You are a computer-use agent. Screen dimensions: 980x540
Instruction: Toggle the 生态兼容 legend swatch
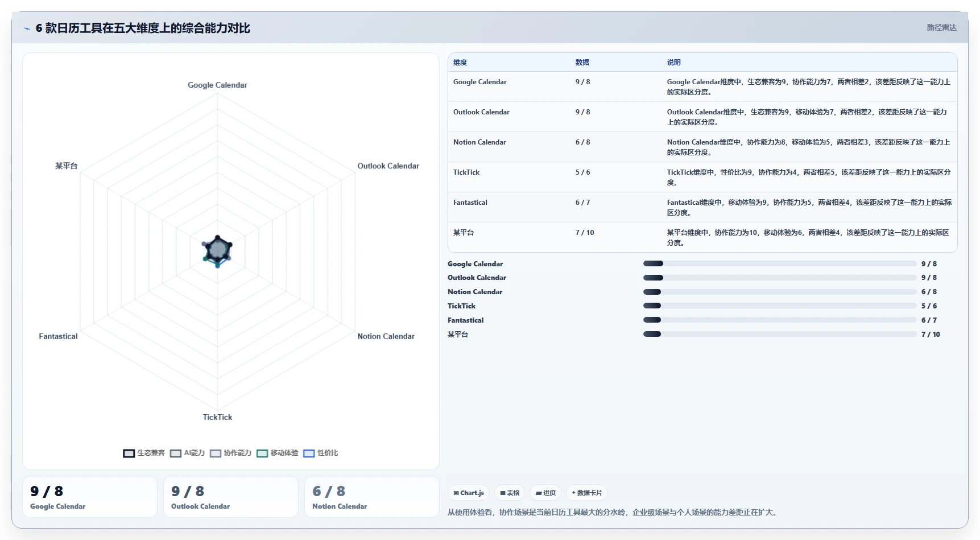pyautogui.click(x=129, y=454)
